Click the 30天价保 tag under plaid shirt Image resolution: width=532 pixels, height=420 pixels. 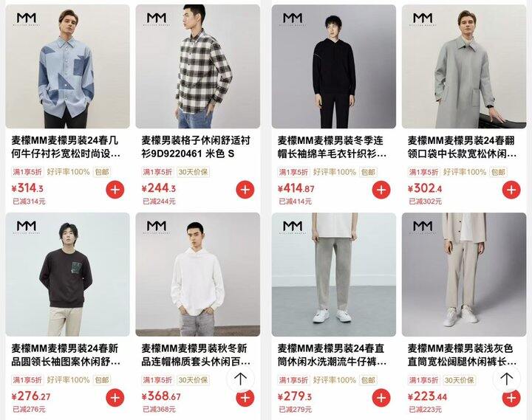(x=193, y=172)
